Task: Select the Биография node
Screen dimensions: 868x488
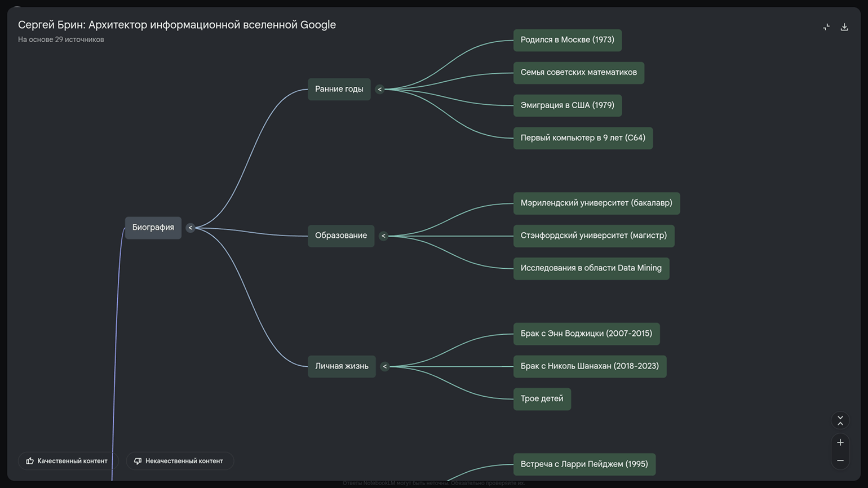Action: pyautogui.click(x=153, y=228)
